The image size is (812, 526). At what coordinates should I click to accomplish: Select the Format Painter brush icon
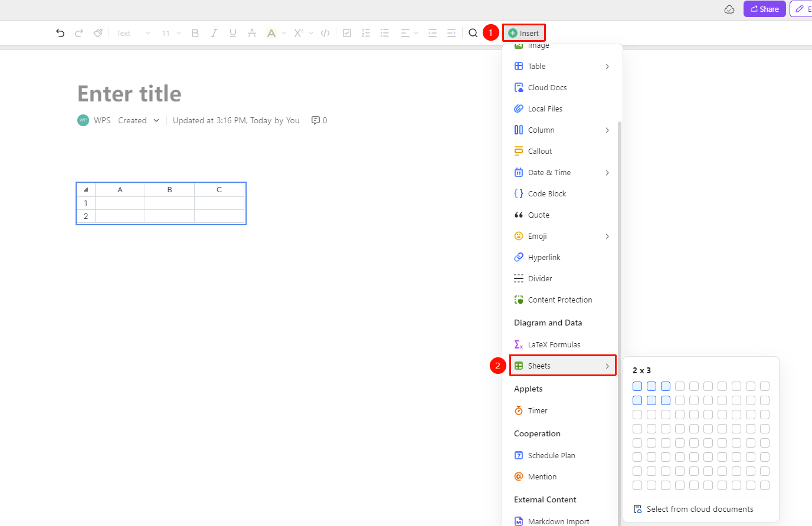(98, 33)
